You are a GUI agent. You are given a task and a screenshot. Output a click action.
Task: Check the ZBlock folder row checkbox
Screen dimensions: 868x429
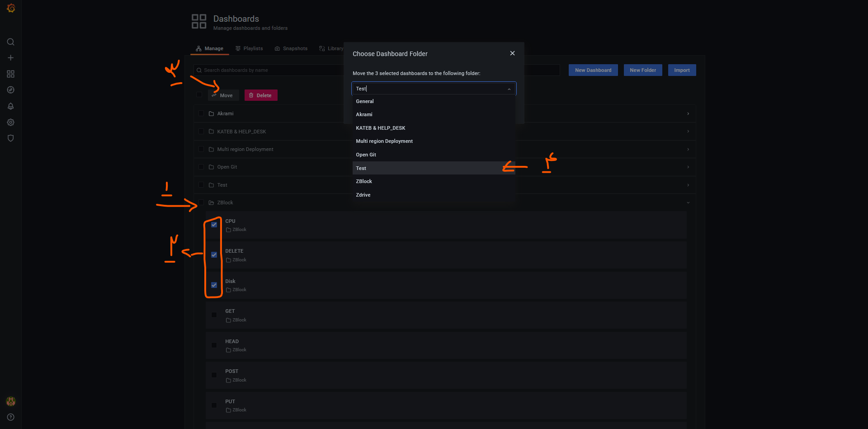pyautogui.click(x=201, y=203)
